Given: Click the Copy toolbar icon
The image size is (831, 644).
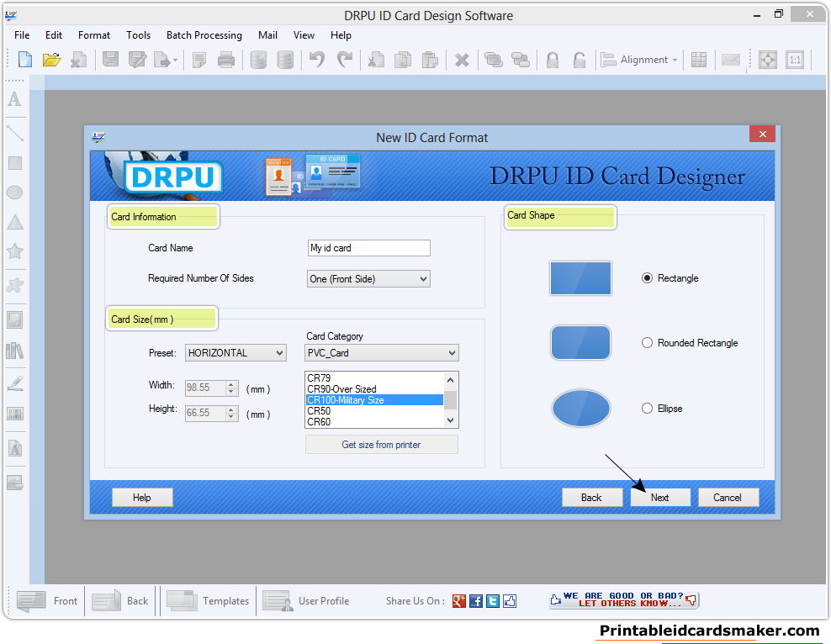Looking at the screenshot, I should click(403, 60).
